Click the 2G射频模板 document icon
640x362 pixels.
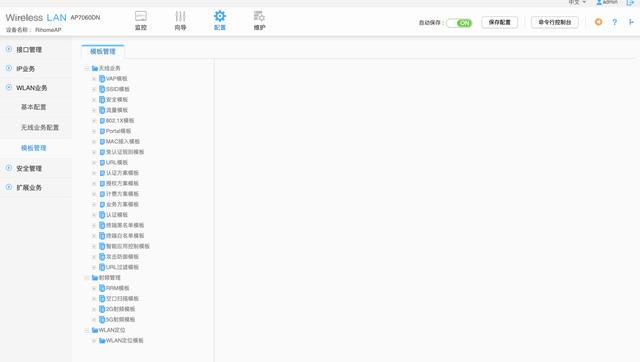click(102, 309)
